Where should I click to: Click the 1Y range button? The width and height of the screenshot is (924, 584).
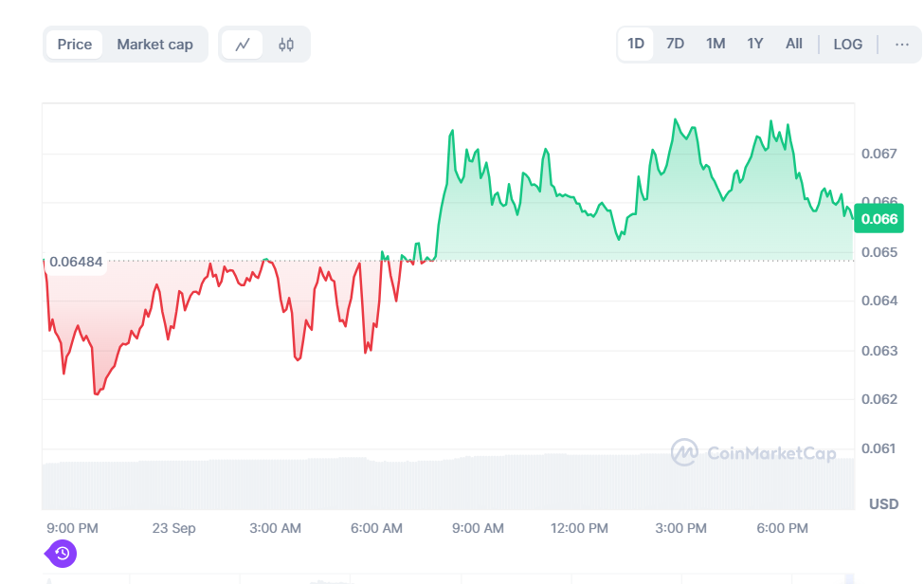pos(754,44)
